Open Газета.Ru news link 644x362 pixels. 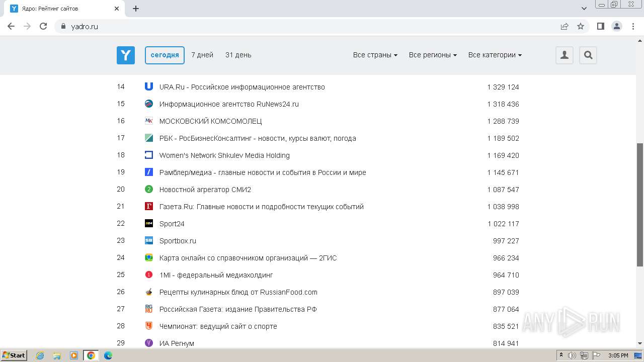coord(261,207)
